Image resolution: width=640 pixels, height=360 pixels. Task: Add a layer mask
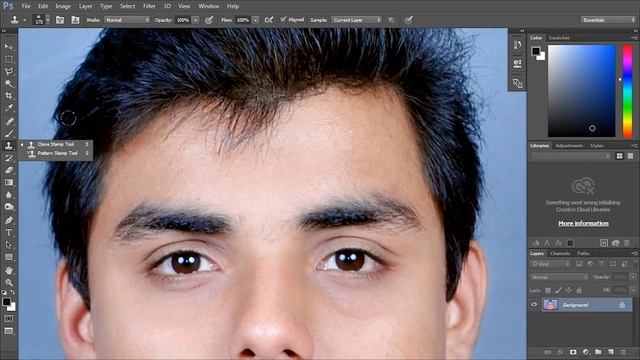click(x=573, y=352)
